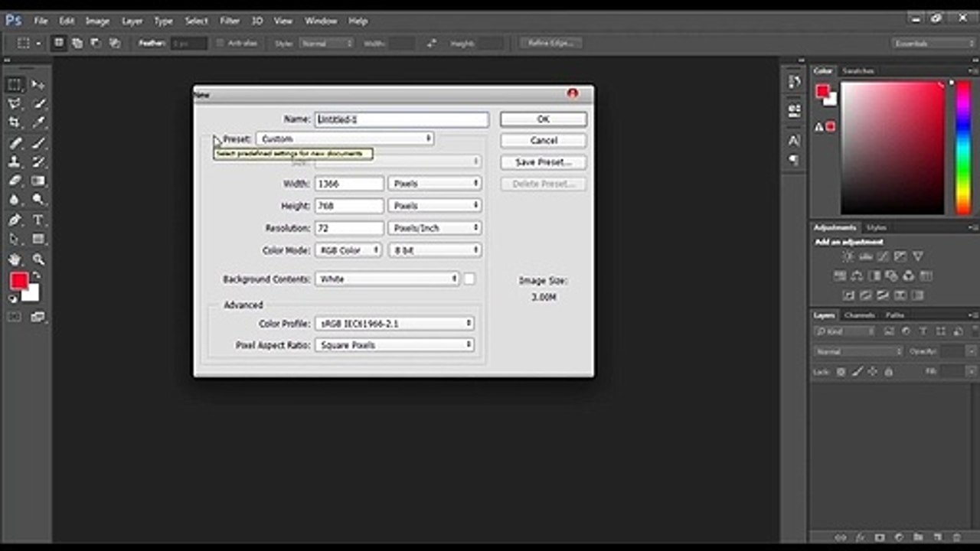Select the Horizontal Type tool
This screenshot has width=980, height=551.
(38, 220)
